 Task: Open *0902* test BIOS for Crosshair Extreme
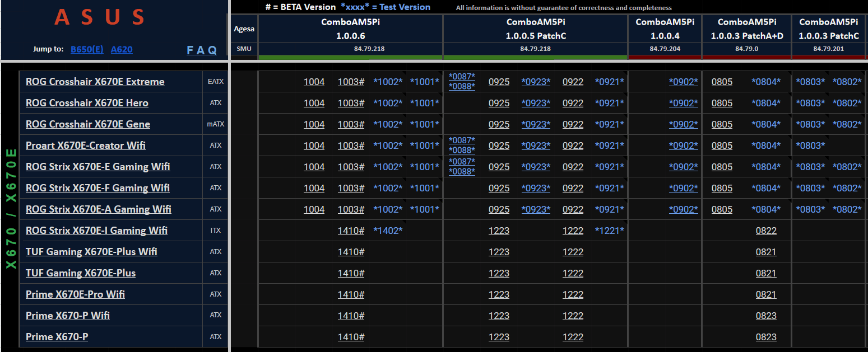(x=684, y=82)
